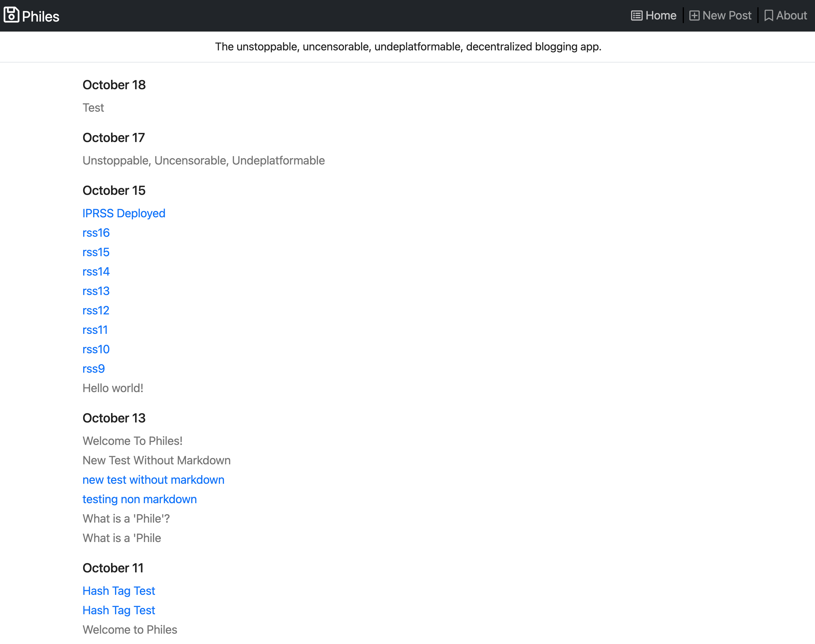
Task: Click the 'Welcome To Philes!' entry
Action: coord(132,441)
